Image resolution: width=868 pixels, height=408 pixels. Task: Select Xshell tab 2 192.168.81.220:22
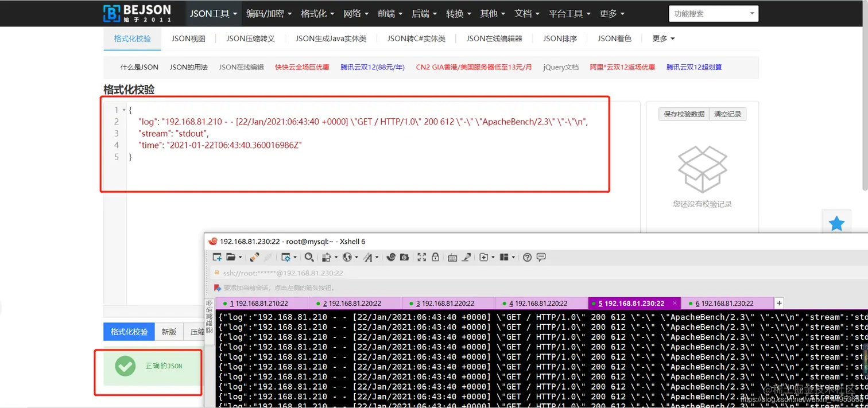(x=355, y=304)
